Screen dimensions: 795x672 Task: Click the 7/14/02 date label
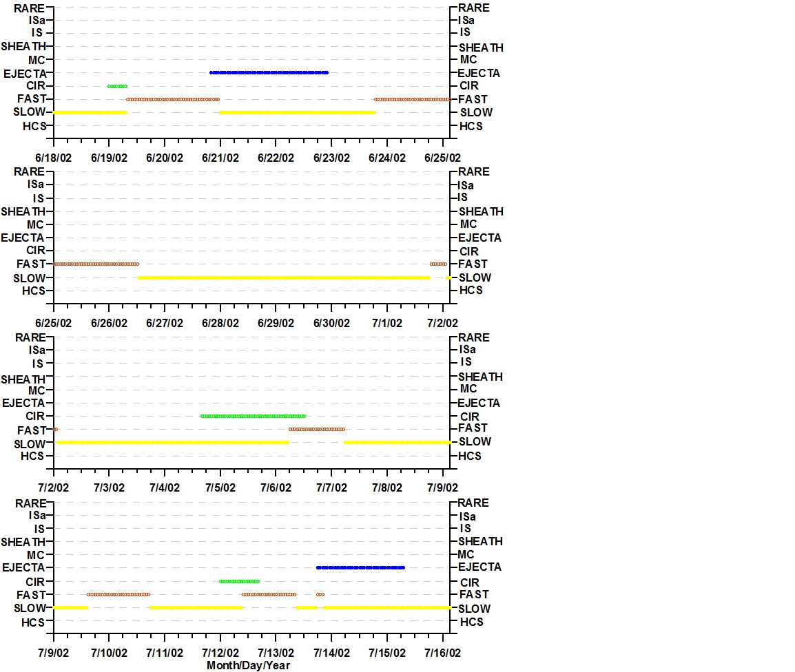(331, 653)
